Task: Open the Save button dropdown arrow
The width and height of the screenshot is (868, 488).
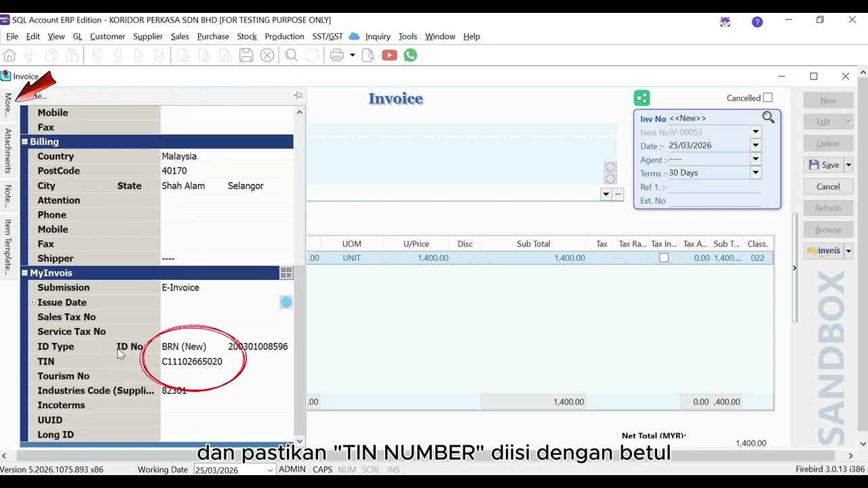Action: tap(848, 165)
